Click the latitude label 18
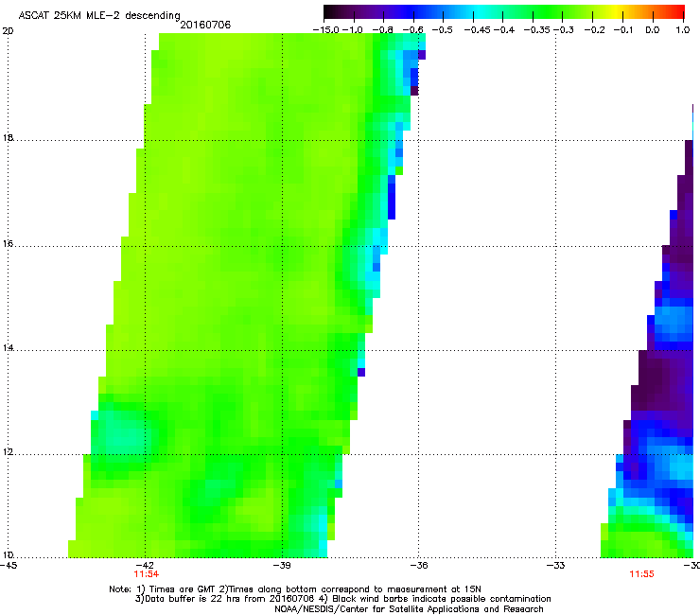The width and height of the screenshot is (700, 615). tap(8, 138)
